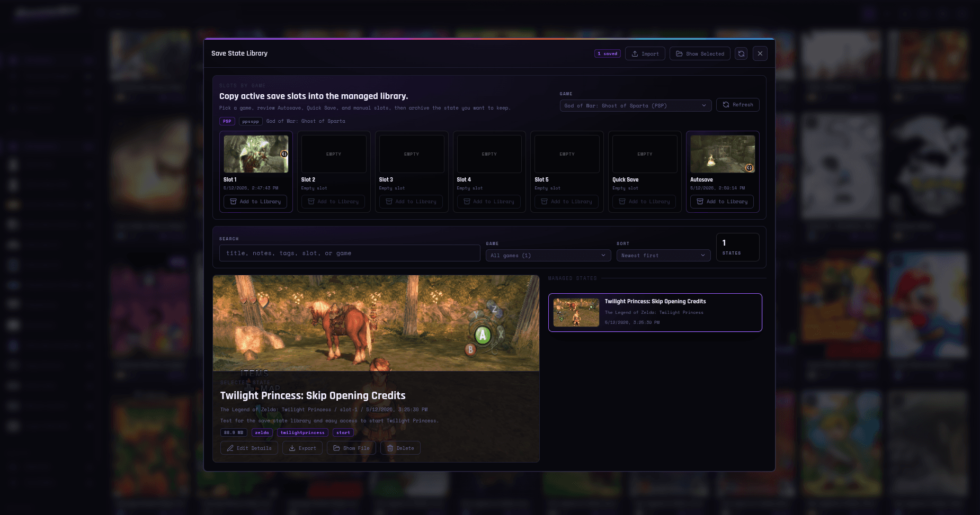This screenshot has height=515, width=980.
Task: Click the Import button
Action: click(x=645, y=53)
